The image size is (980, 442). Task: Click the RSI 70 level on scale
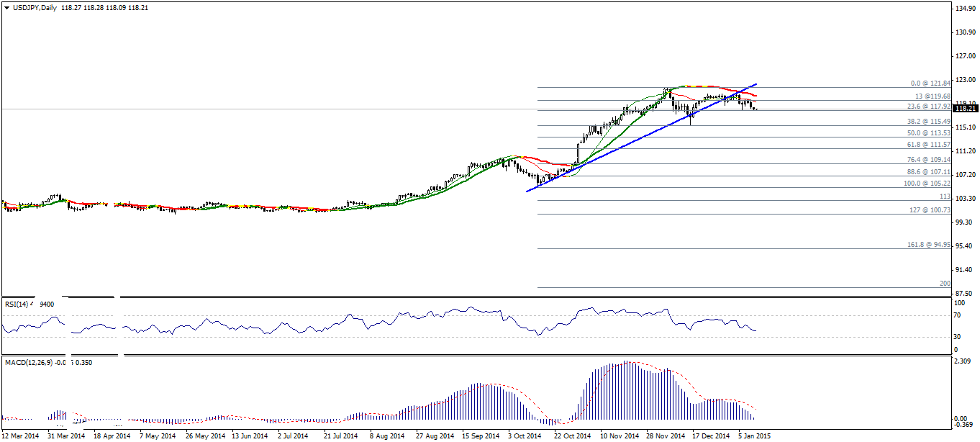[x=958, y=315]
